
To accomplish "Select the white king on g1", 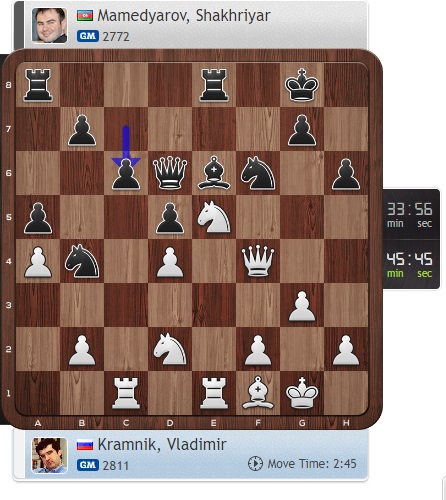I will click(x=302, y=393).
